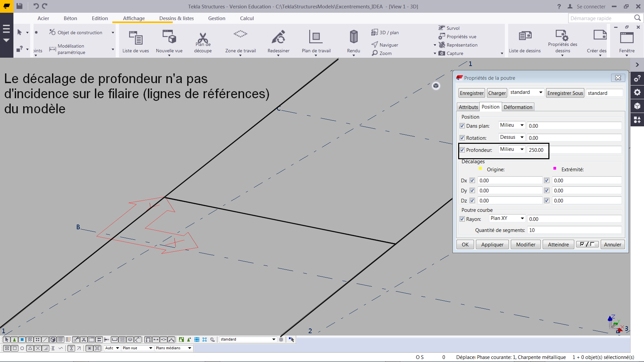Click the Enregistrer Sous button

pyautogui.click(x=565, y=93)
